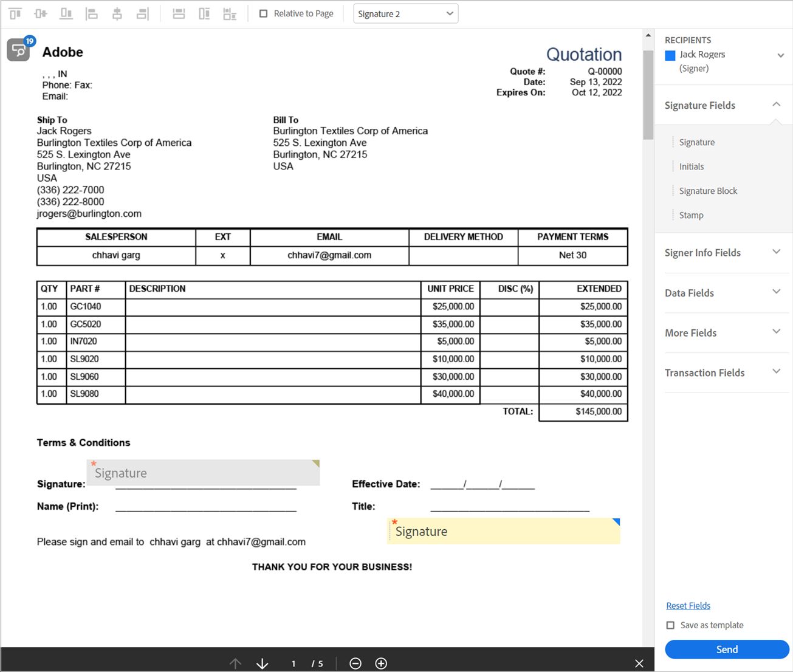Align selected fields to bottom edge
This screenshot has width=793, height=672.
tap(66, 13)
